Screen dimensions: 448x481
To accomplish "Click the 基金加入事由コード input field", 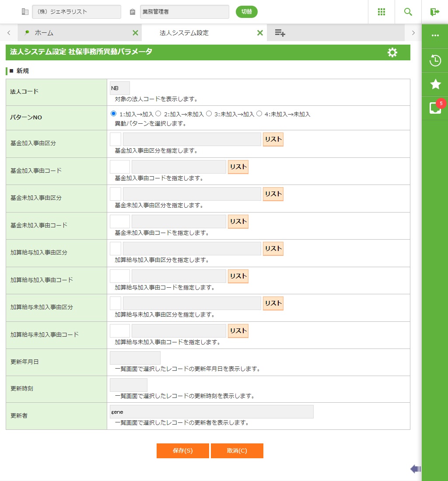I will (x=120, y=167).
